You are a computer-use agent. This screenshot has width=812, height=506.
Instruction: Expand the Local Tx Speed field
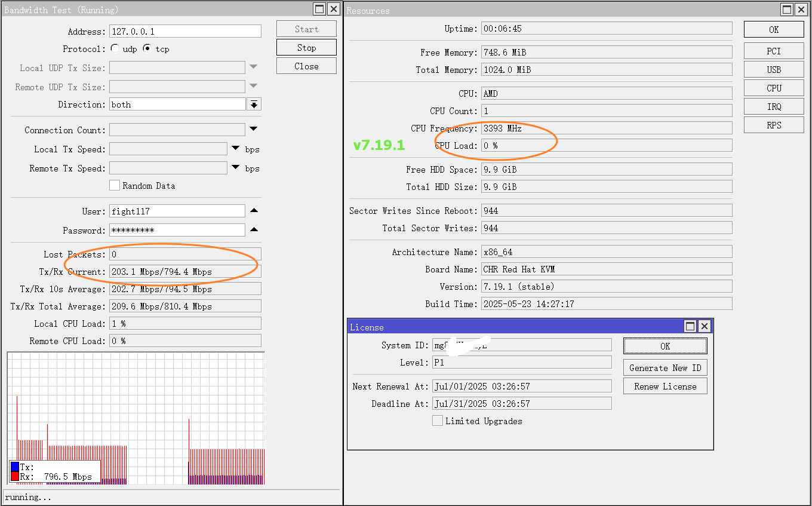pyautogui.click(x=235, y=149)
